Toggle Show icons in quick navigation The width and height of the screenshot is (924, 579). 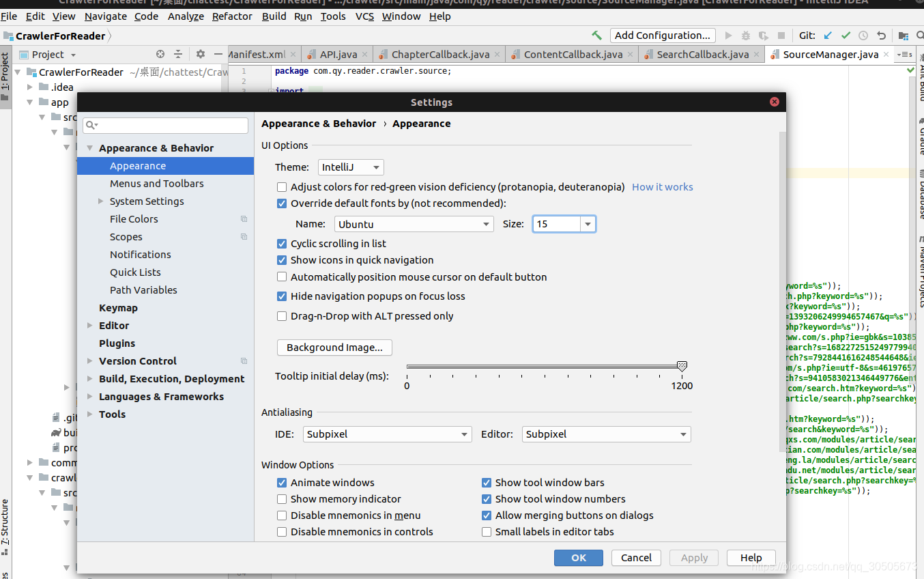click(282, 260)
